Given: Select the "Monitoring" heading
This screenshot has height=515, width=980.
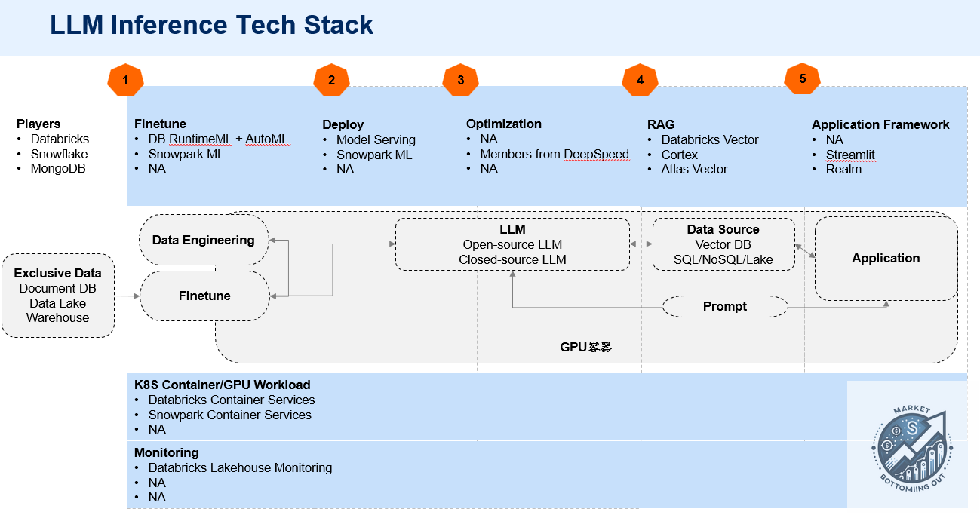Looking at the screenshot, I should (x=166, y=453).
